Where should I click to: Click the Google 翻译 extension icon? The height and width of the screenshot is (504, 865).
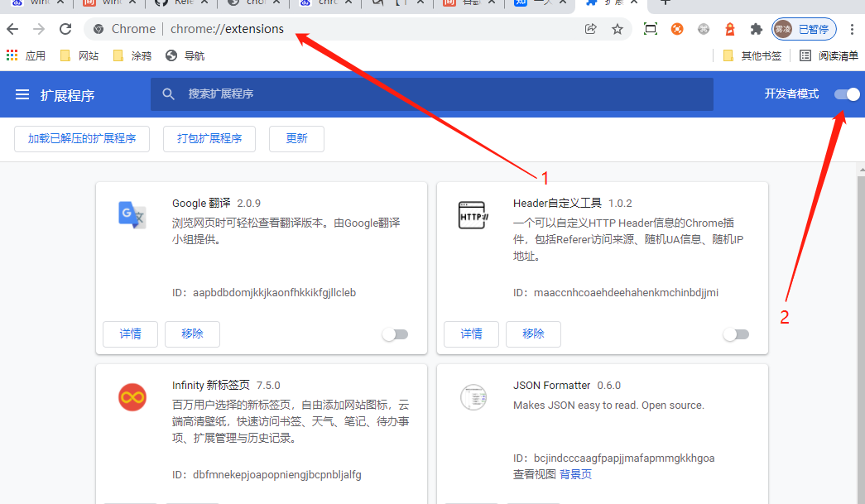point(132,214)
